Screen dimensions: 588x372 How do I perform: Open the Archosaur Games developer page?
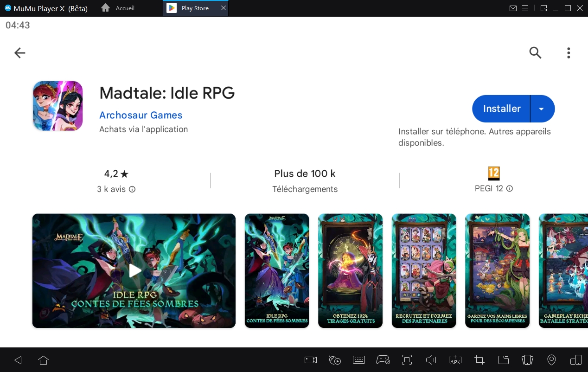pyautogui.click(x=141, y=115)
